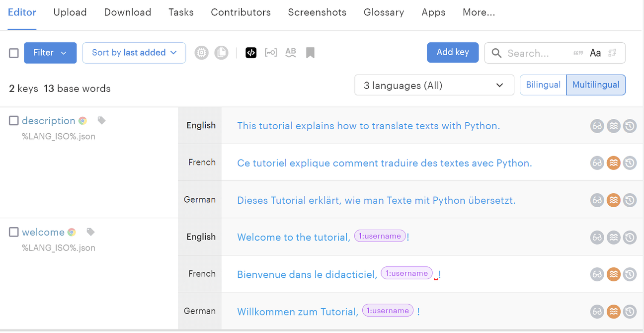Toggle the inline code view icon
Viewport: 644px width, 333px height.
(251, 52)
